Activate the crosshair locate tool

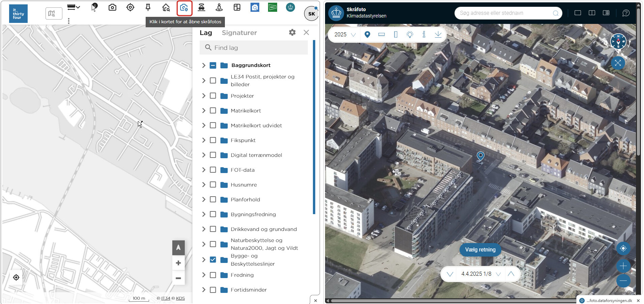[130, 7]
